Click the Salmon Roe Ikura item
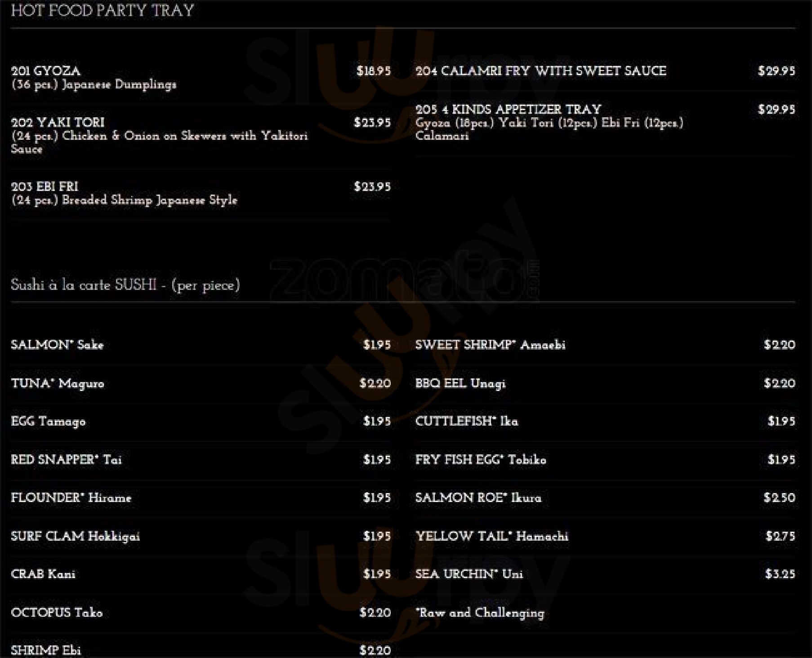The height and width of the screenshot is (658, 812). coord(478,498)
